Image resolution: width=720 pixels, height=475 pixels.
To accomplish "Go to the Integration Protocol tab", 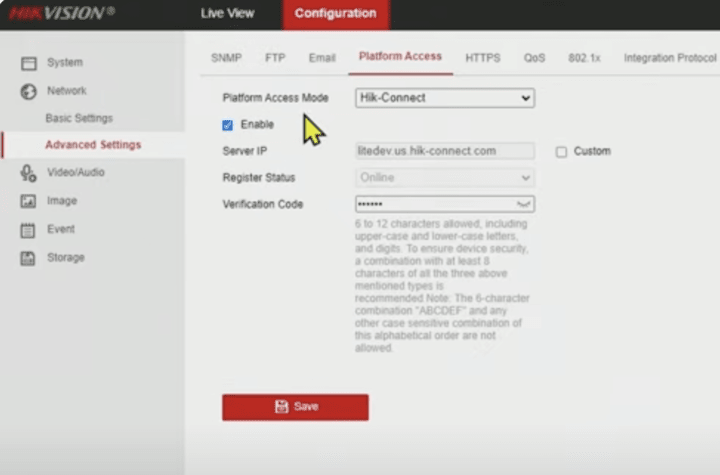I will pos(669,58).
